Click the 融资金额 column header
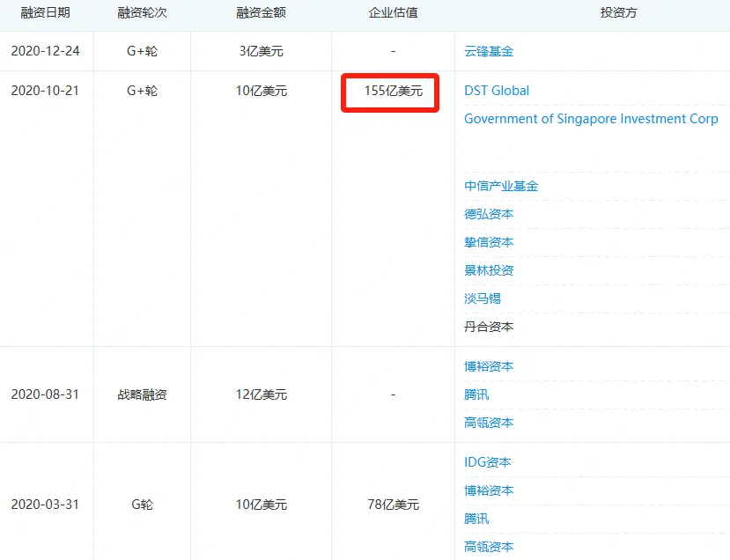The height and width of the screenshot is (560, 730). point(261,12)
